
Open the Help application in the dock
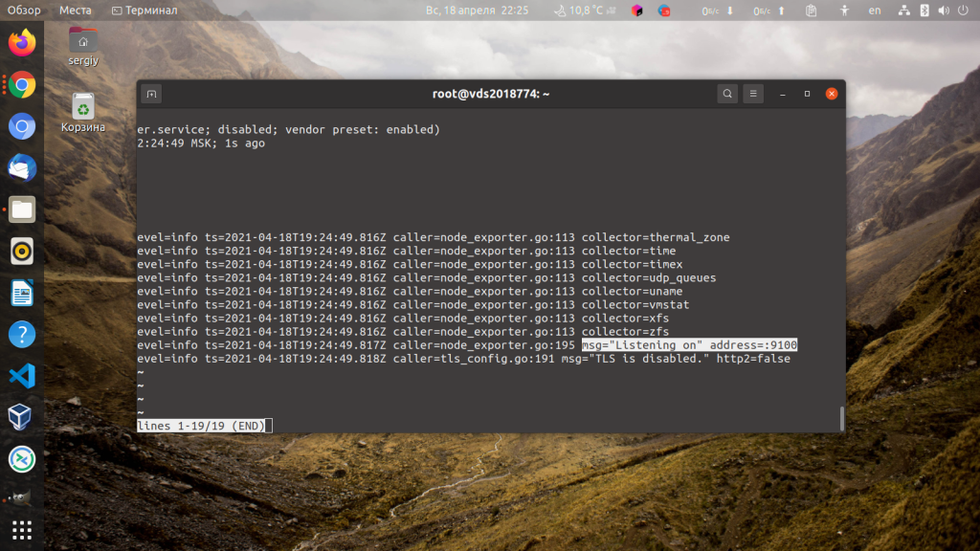[x=22, y=335]
